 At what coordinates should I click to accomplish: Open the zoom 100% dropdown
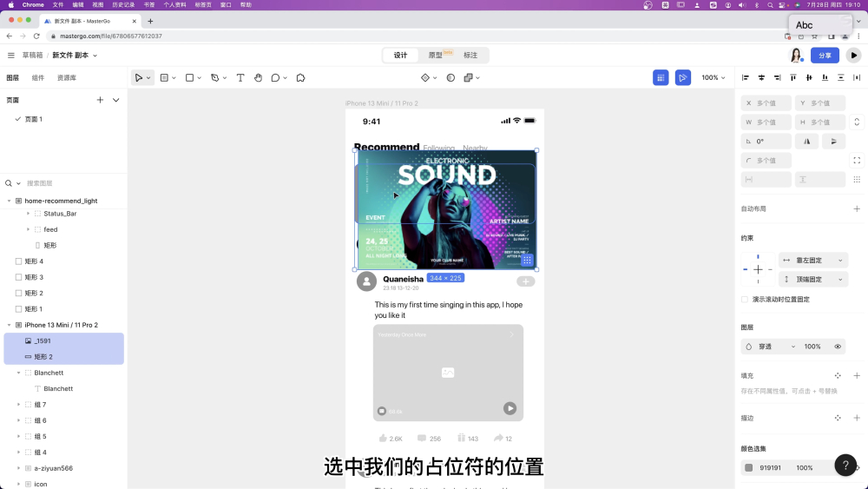click(713, 78)
